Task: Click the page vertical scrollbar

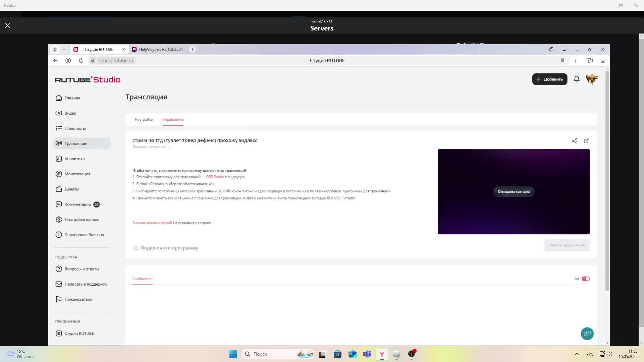Action: pyautogui.click(x=607, y=181)
